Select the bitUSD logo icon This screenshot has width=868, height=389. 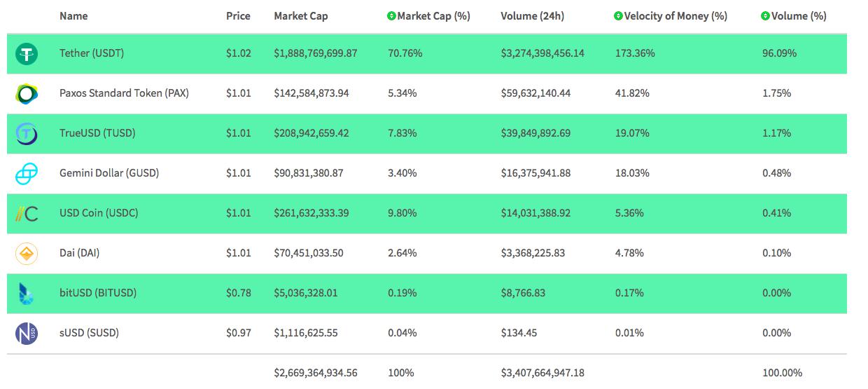tap(27, 293)
